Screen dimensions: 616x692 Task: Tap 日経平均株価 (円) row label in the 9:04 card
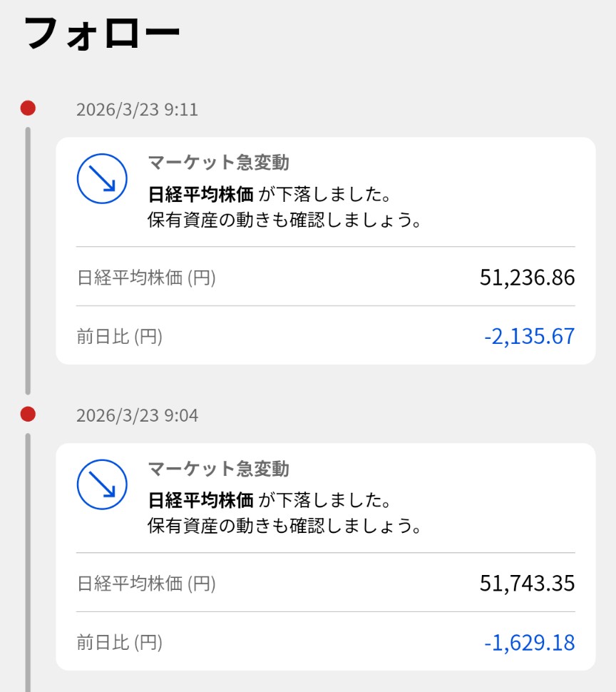[146, 584]
